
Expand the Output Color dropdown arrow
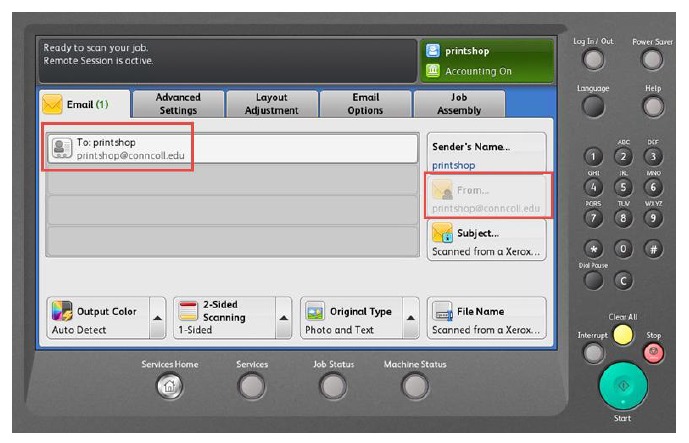pos(158,318)
